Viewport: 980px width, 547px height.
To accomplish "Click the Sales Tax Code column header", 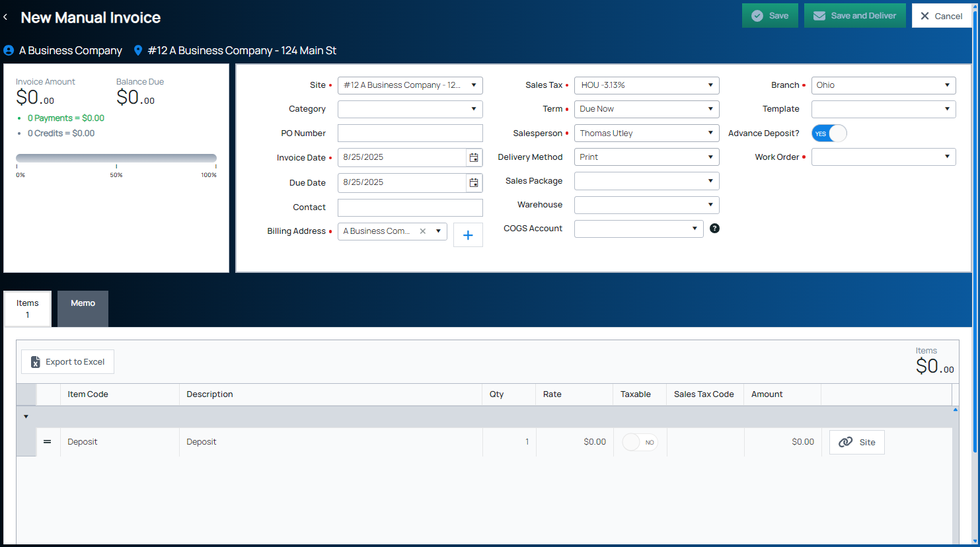I will click(705, 394).
